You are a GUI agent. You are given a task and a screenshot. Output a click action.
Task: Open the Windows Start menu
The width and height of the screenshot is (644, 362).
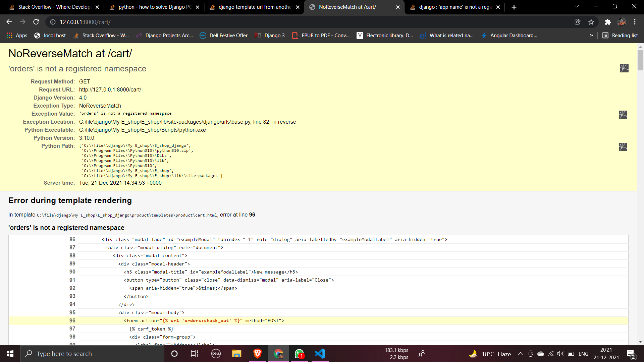pyautogui.click(x=10, y=354)
